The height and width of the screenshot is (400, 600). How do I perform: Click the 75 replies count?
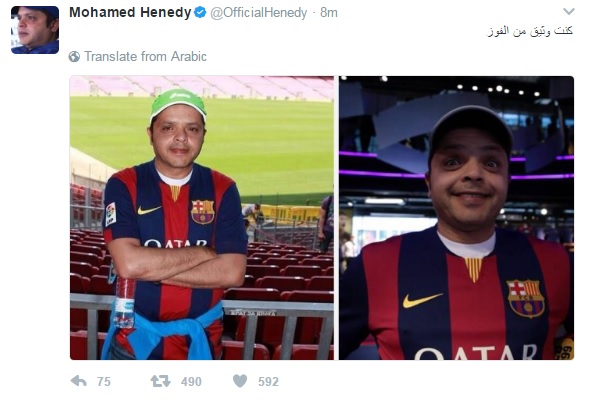(x=104, y=382)
